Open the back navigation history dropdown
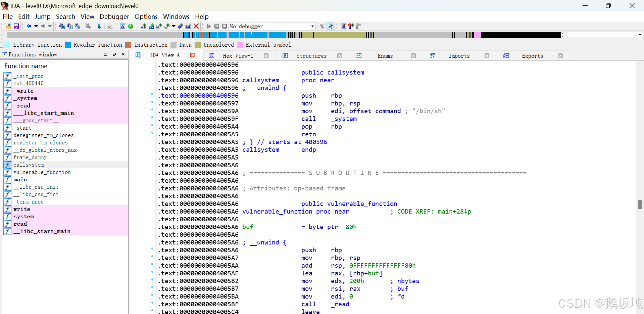Screen dimensions: 644x314 pos(36,26)
